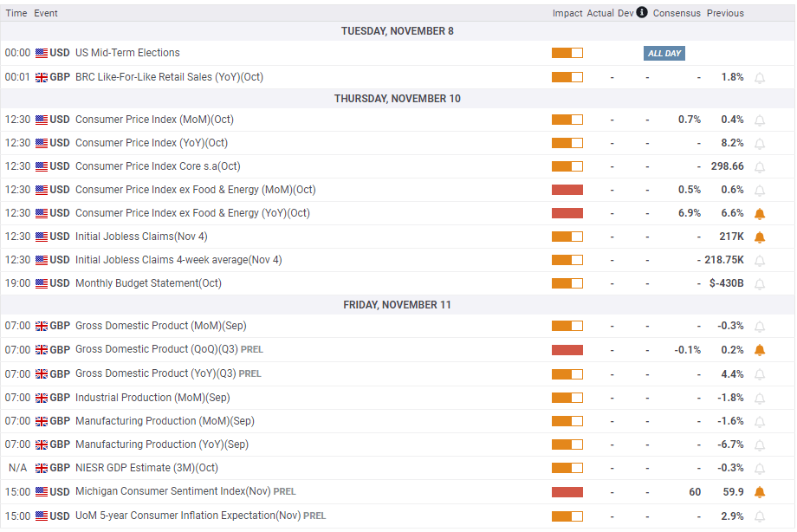This screenshot has height=532, width=797.
Task: Click red impact bar for CPI ex Food & Energy (MoM)
Action: coord(567,190)
